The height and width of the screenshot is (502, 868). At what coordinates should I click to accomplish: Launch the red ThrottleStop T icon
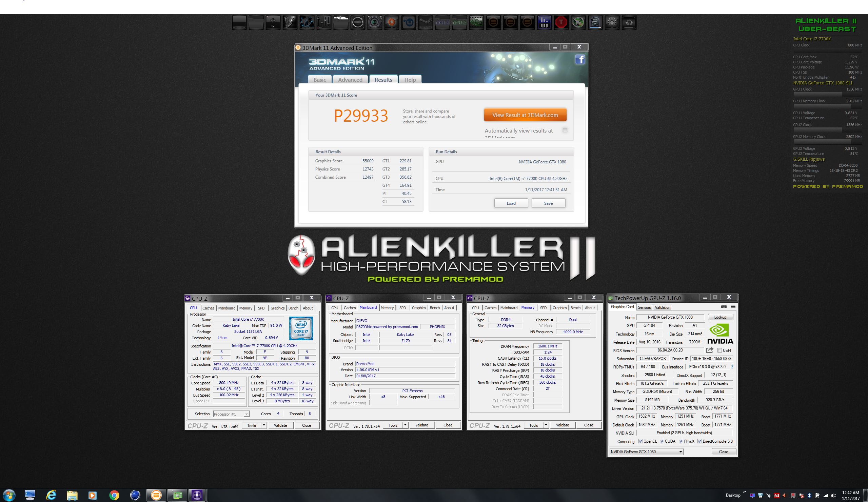click(561, 23)
